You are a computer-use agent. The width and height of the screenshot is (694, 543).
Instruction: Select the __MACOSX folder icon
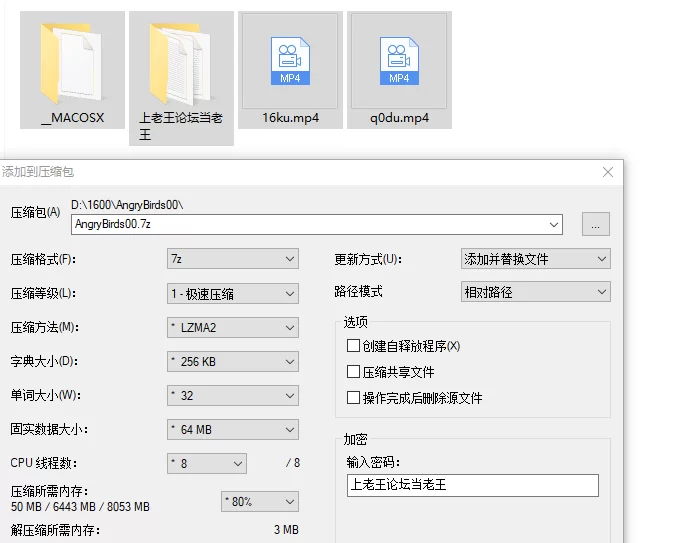(72, 64)
